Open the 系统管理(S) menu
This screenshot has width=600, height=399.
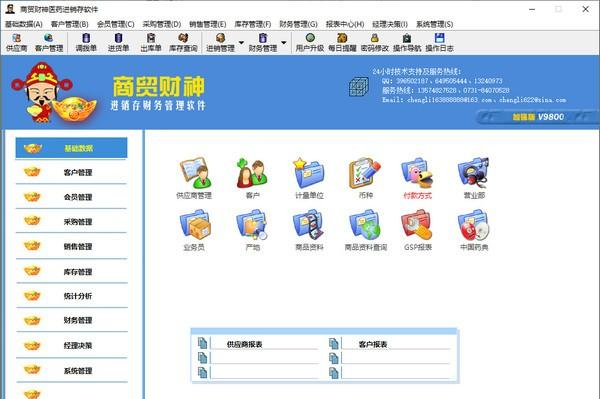pyautogui.click(x=434, y=24)
